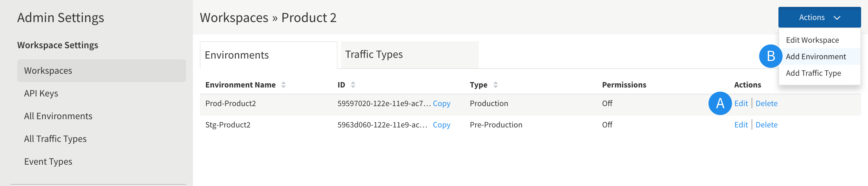Sort by Environment Name column arrows
This screenshot has height=186, width=868.
[x=283, y=85]
